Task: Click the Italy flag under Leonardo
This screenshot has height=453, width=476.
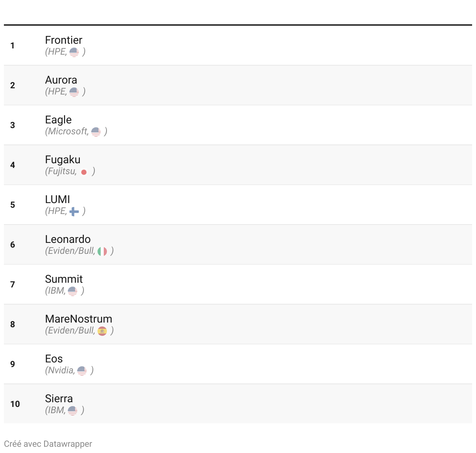Action: click(x=102, y=251)
